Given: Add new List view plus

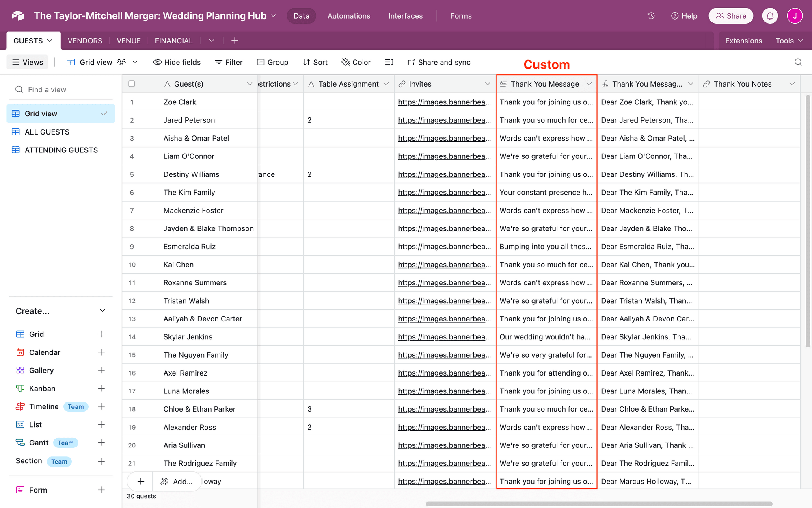Looking at the screenshot, I should 101,424.
